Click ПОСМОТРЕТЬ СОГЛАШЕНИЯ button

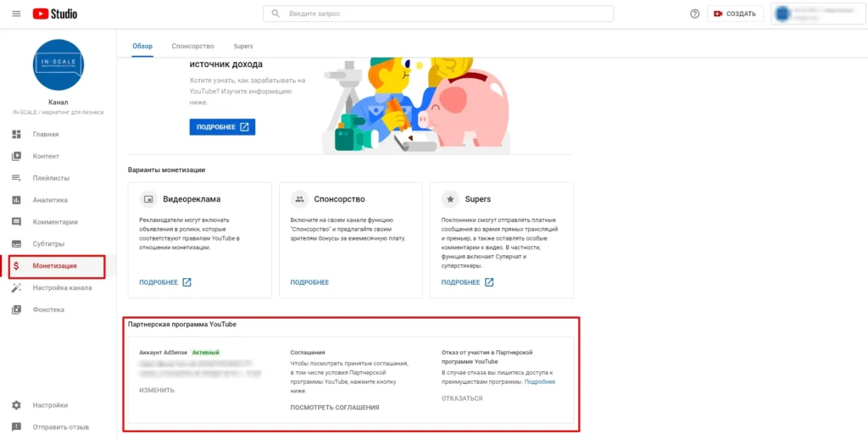(335, 408)
